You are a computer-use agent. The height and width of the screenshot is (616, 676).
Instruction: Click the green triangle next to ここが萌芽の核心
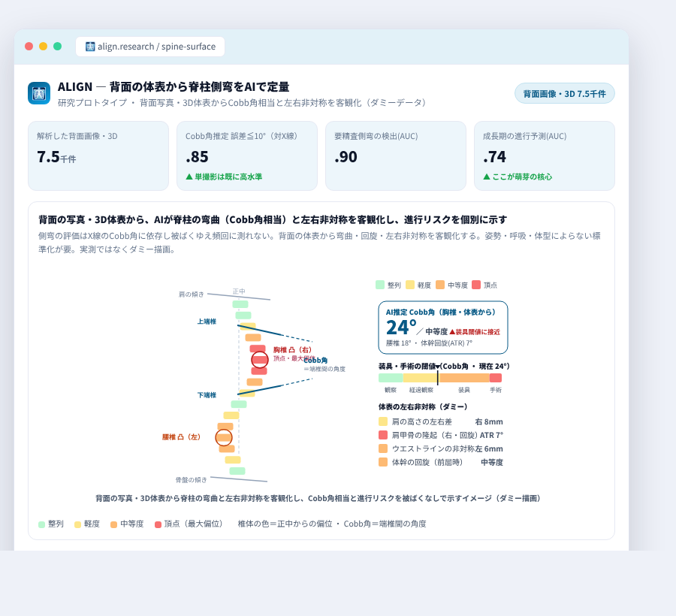[487, 177]
